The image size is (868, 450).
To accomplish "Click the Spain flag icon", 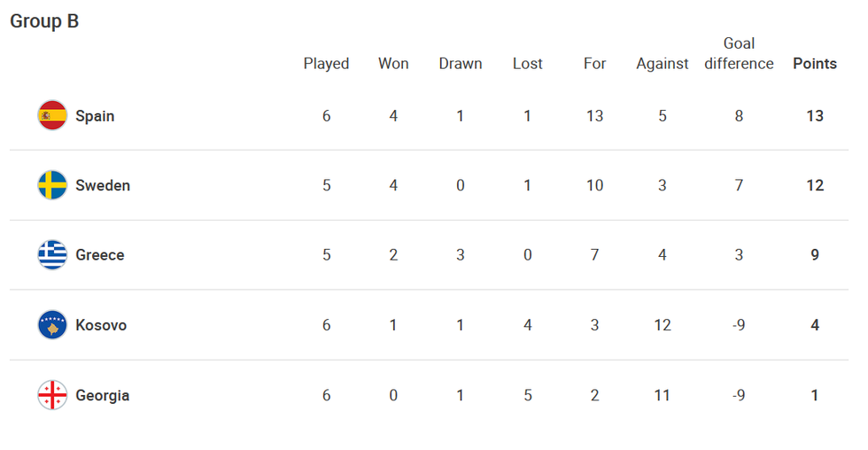I will 52,116.
